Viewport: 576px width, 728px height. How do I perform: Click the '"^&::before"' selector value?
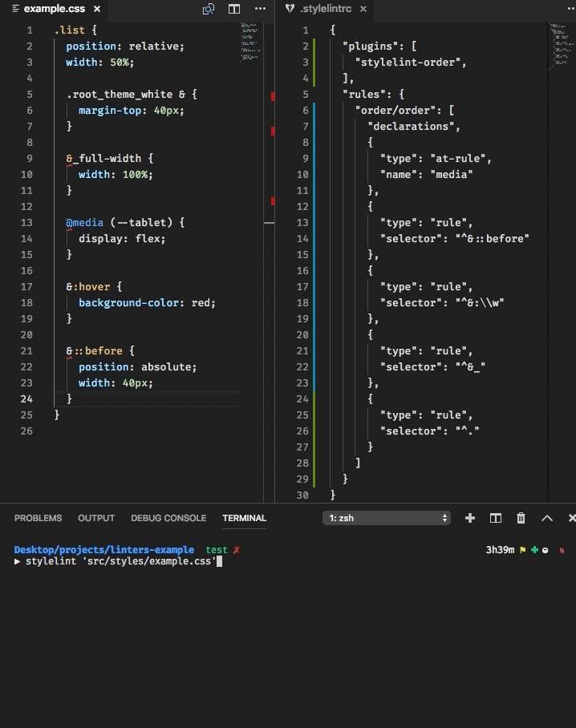[492, 239]
